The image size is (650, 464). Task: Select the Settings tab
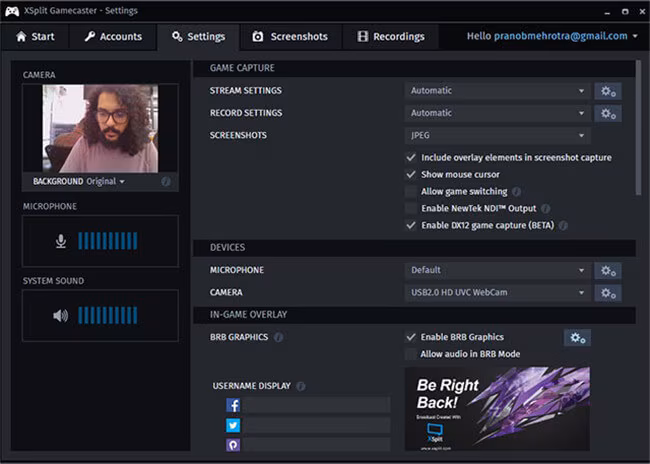[199, 37]
